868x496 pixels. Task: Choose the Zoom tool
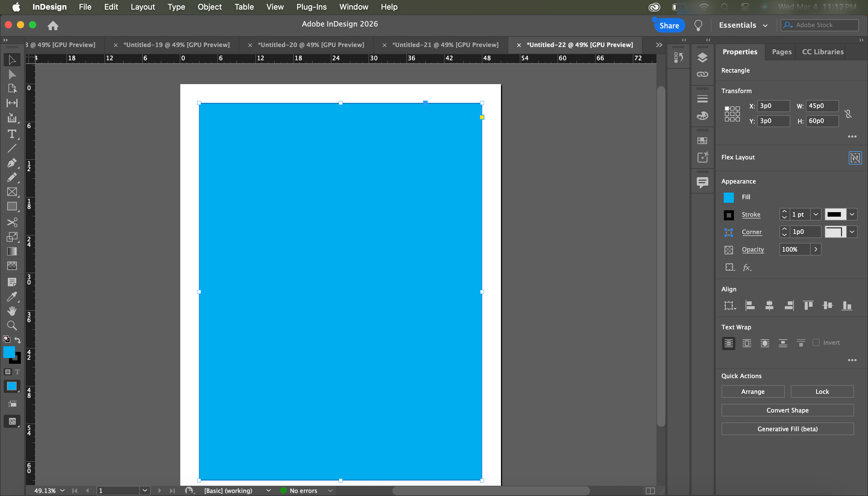tap(12, 325)
